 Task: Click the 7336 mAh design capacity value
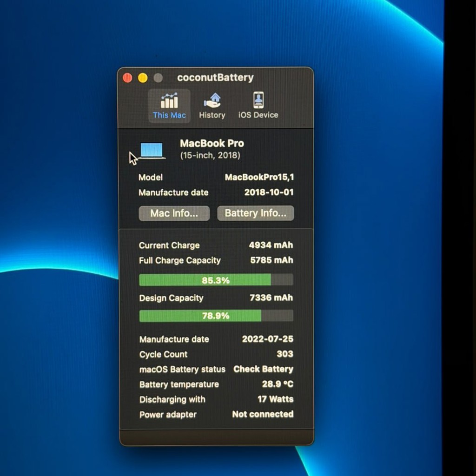(271, 297)
